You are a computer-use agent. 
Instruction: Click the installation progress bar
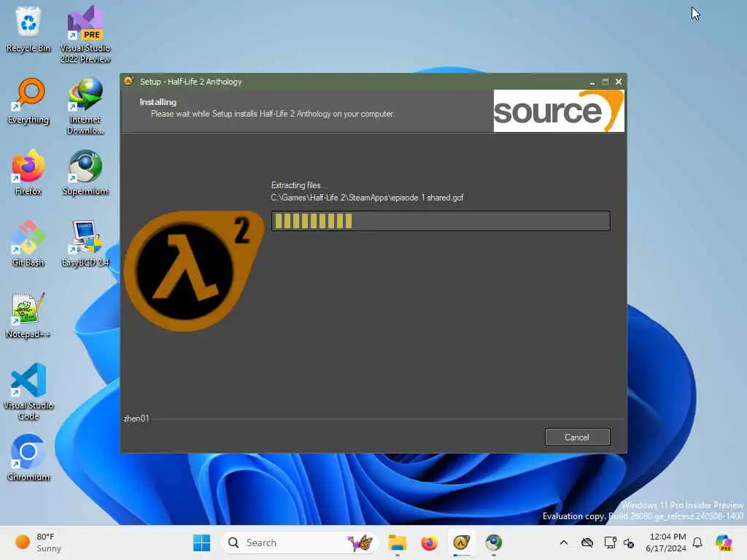[441, 222]
